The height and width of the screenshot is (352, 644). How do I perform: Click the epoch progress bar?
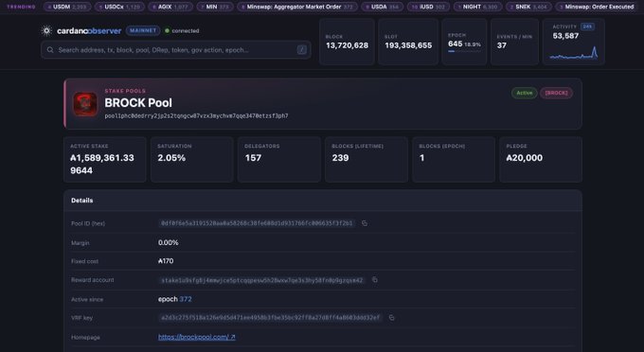[x=464, y=51]
